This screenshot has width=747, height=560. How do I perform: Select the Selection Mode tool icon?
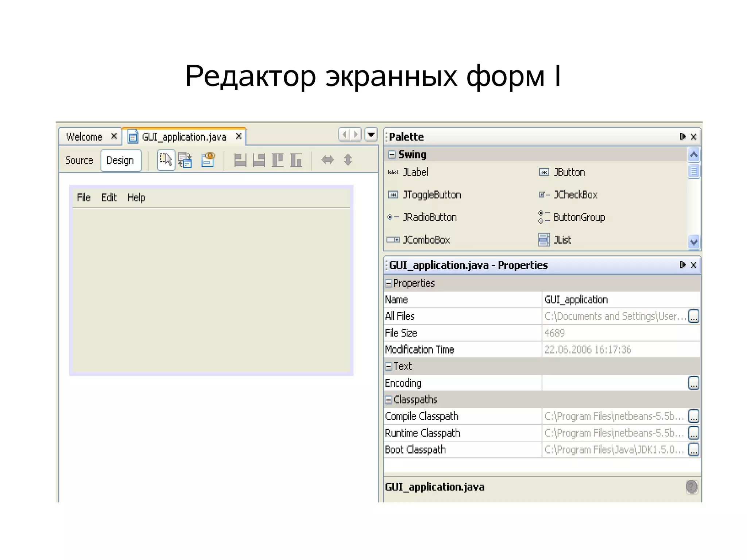(166, 160)
